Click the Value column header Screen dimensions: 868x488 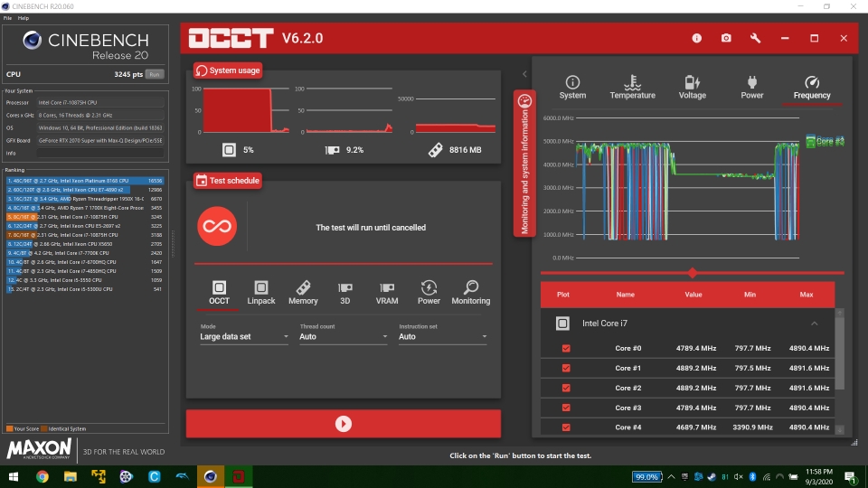pyautogui.click(x=693, y=295)
